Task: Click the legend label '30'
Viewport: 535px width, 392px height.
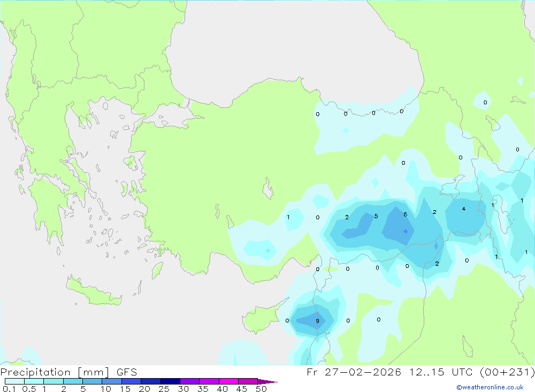Action: [183, 389]
